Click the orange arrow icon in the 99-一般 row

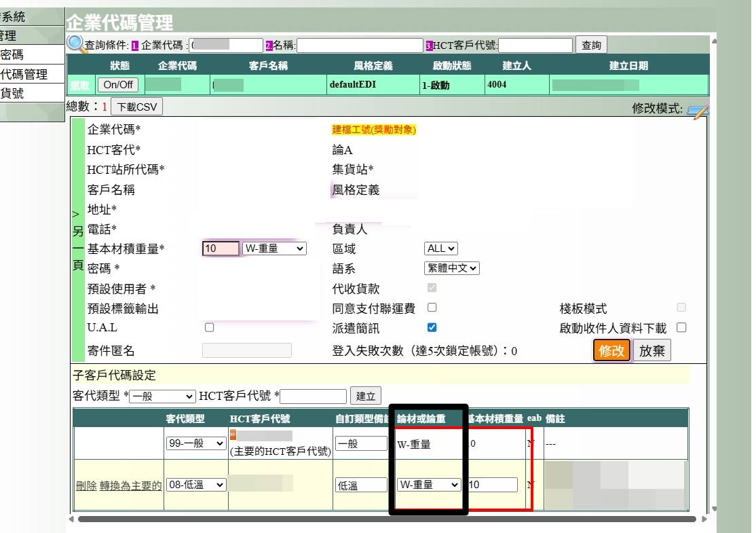pyautogui.click(x=233, y=435)
